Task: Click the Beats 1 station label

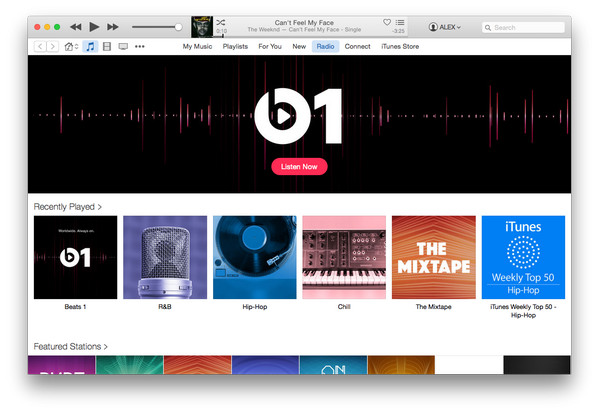Action: click(75, 307)
